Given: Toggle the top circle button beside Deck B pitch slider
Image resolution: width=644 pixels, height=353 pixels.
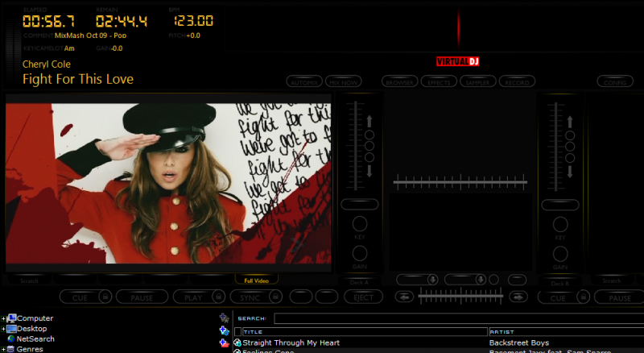Looking at the screenshot, I should pyautogui.click(x=570, y=135).
